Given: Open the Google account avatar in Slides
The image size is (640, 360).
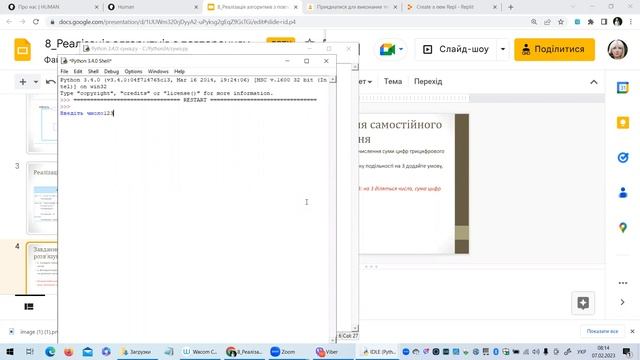Looking at the screenshot, I should tap(617, 49).
